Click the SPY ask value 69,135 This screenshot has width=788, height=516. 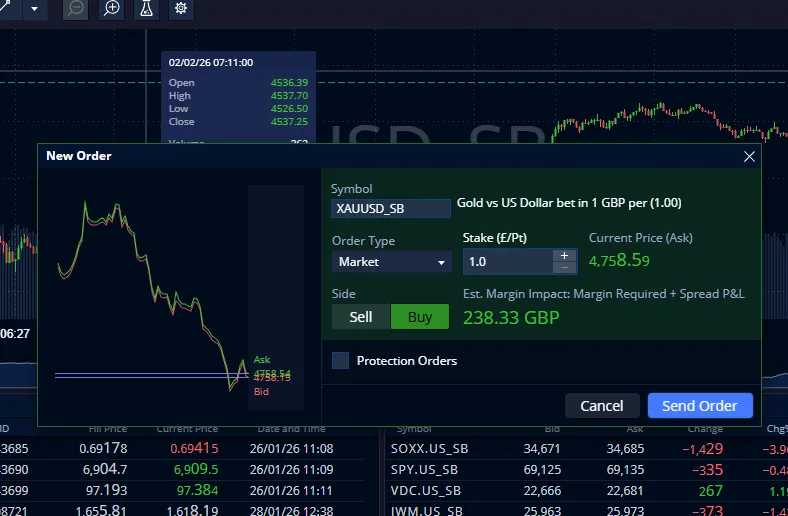click(625, 469)
